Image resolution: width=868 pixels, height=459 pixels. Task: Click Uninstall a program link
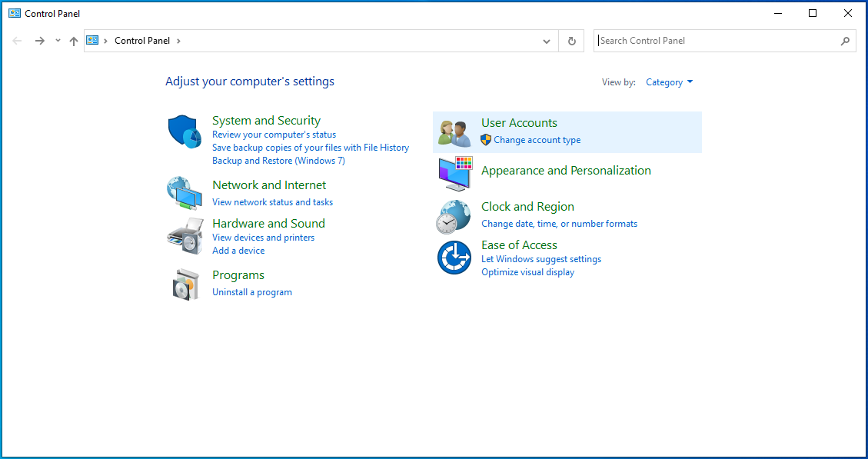pyautogui.click(x=251, y=292)
